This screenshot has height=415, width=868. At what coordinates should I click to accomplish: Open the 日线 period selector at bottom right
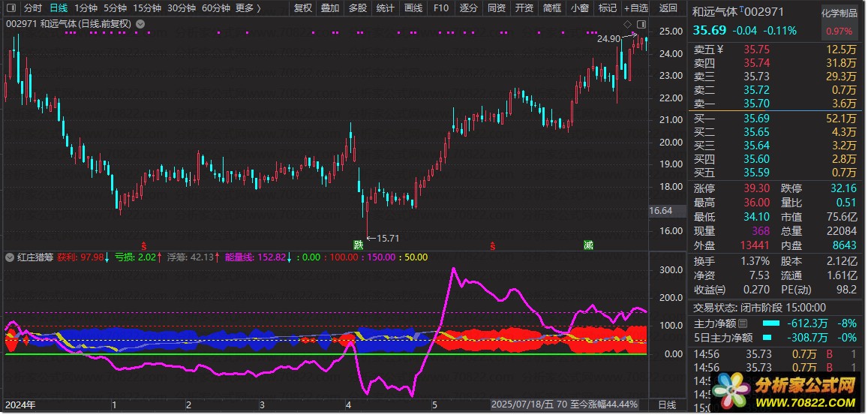(x=666, y=405)
